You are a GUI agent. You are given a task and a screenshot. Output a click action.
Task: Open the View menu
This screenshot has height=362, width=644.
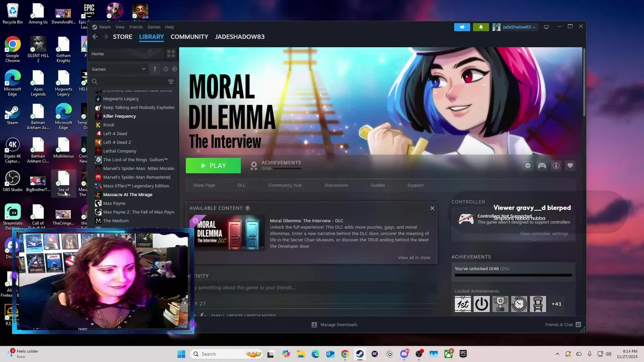pos(120,27)
